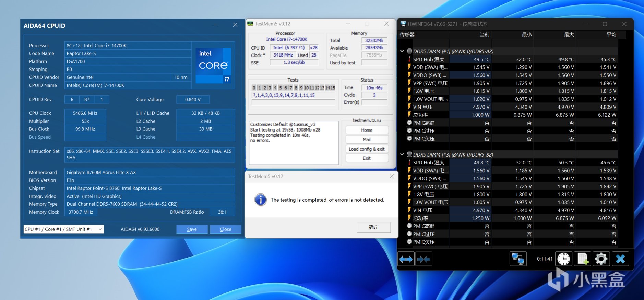
Task: Click the Load config & exit button
Action: (367, 149)
